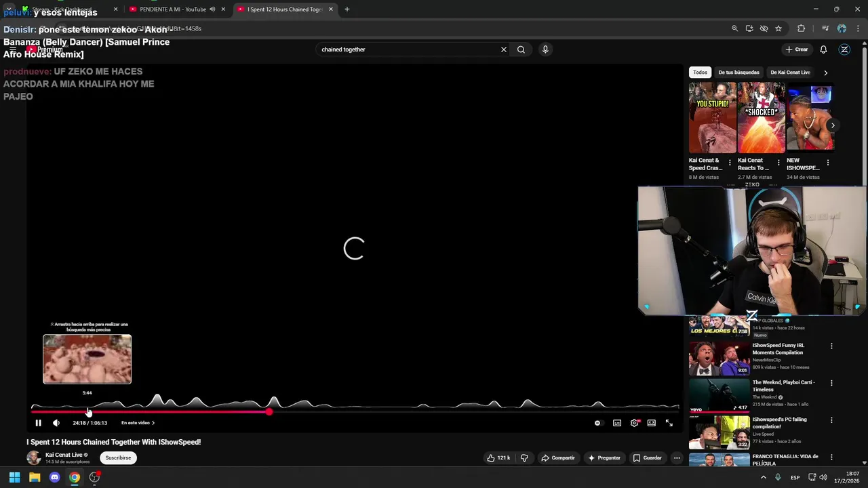Viewport: 868px width, 488px height.
Task: Click the zoom magnifier in address bar
Action: tap(734, 28)
